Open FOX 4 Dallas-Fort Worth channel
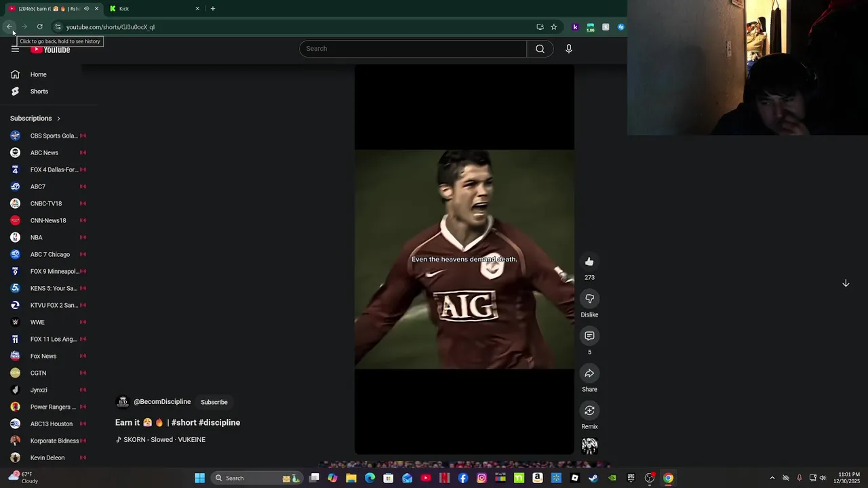This screenshot has width=868, height=488. coord(48,169)
